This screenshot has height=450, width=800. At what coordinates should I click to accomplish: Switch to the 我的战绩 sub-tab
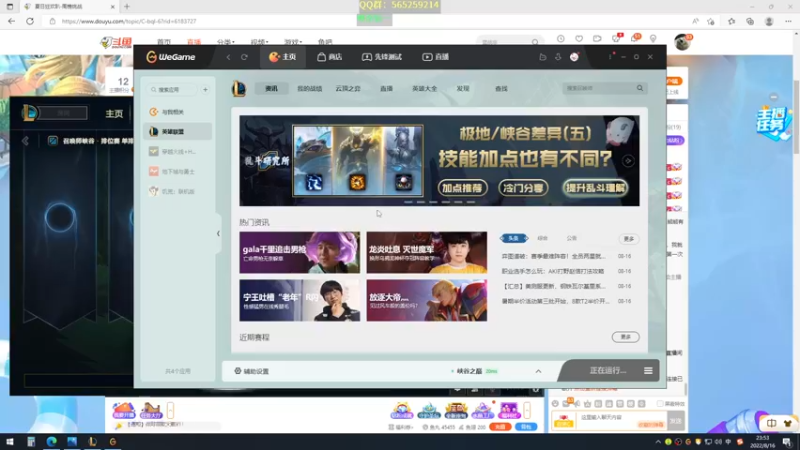click(x=310, y=89)
